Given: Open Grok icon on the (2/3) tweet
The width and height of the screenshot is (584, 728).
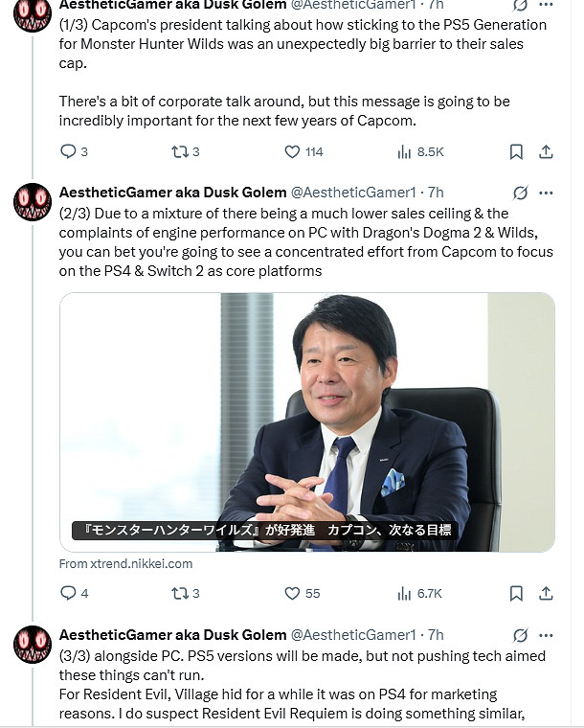Looking at the screenshot, I should [520, 193].
